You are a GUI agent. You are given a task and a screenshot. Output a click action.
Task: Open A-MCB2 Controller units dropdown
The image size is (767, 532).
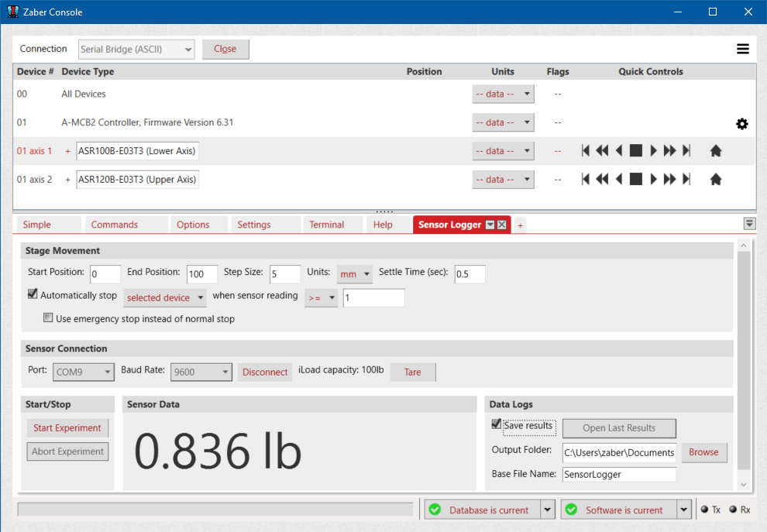click(503, 122)
